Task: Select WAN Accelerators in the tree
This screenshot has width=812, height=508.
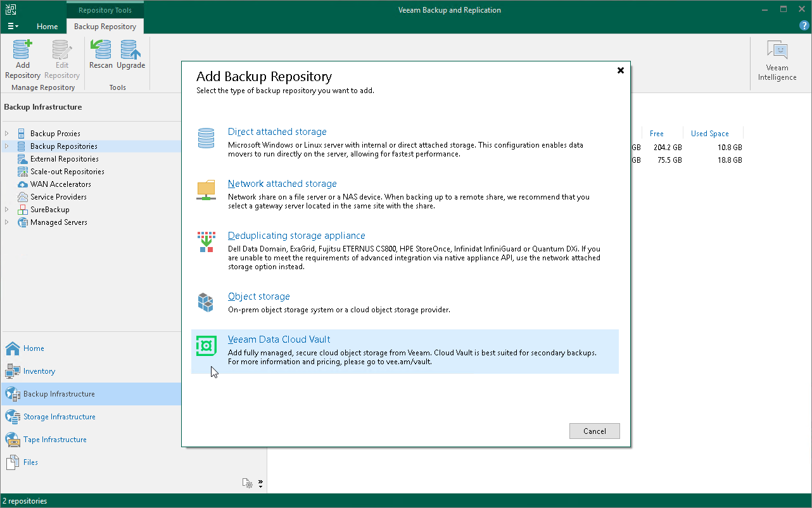Action: click(x=61, y=184)
